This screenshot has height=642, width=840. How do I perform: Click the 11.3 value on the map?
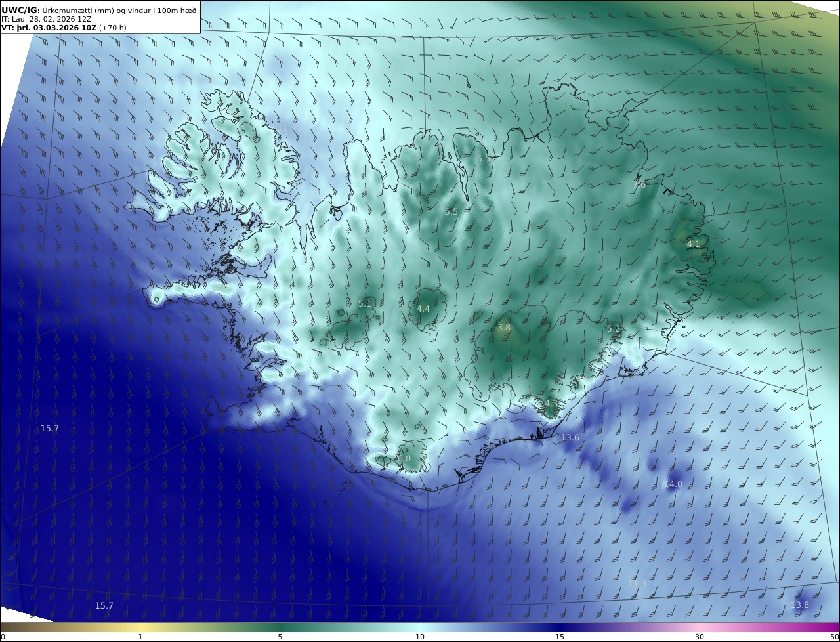point(637,584)
